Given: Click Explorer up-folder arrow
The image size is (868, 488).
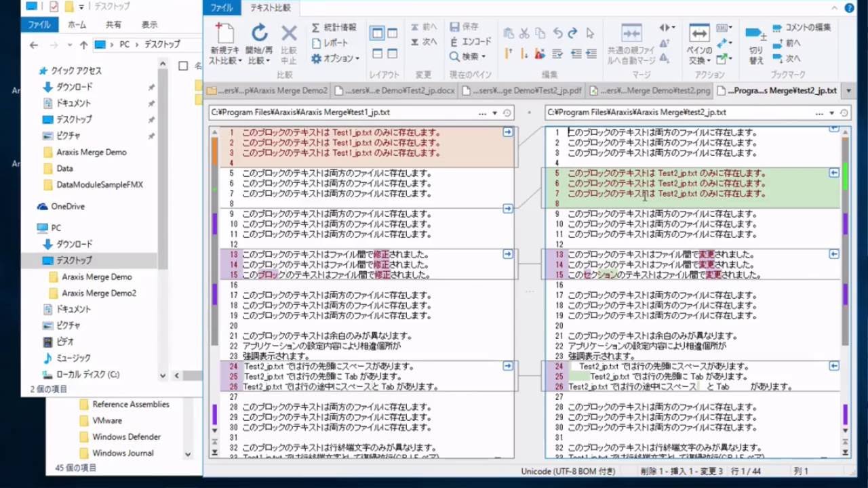Looking at the screenshot, I should click(83, 45).
